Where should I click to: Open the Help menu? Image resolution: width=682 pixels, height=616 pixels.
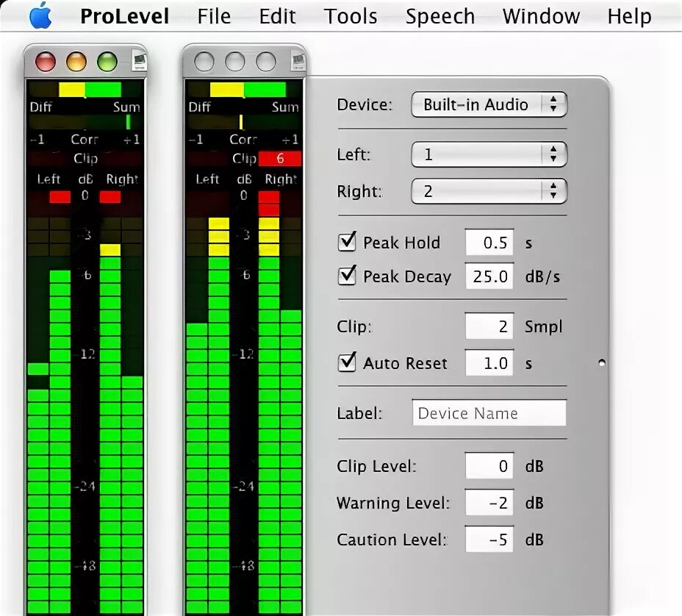pyautogui.click(x=629, y=16)
